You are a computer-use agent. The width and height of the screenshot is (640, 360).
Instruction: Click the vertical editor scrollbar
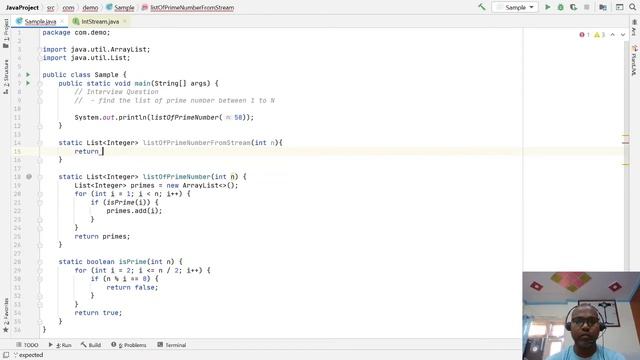626,155
